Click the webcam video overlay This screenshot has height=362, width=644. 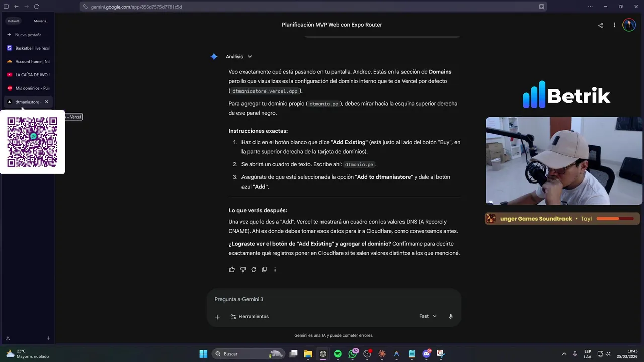point(564,161)
